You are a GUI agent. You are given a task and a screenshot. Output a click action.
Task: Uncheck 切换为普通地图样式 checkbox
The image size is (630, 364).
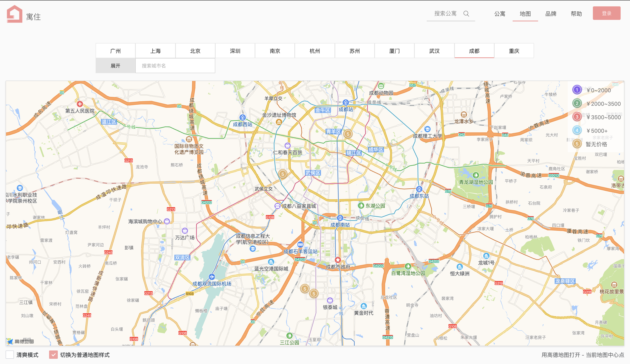pyautogui.click(x=53, y=354)
